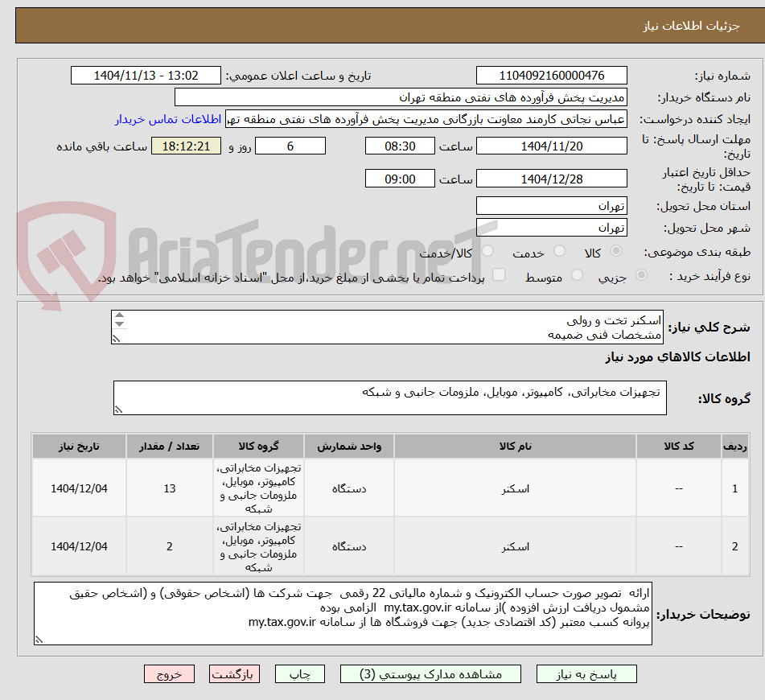Select the جزیی purchase type radio
This screenshot has width=765, height=700.
point(642,275)
